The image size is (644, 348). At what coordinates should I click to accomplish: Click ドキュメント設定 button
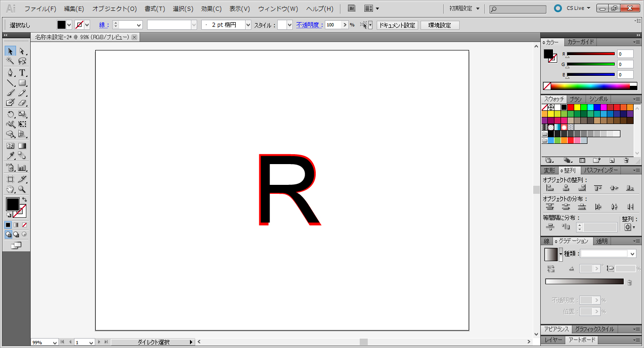(x=397, y=25)
